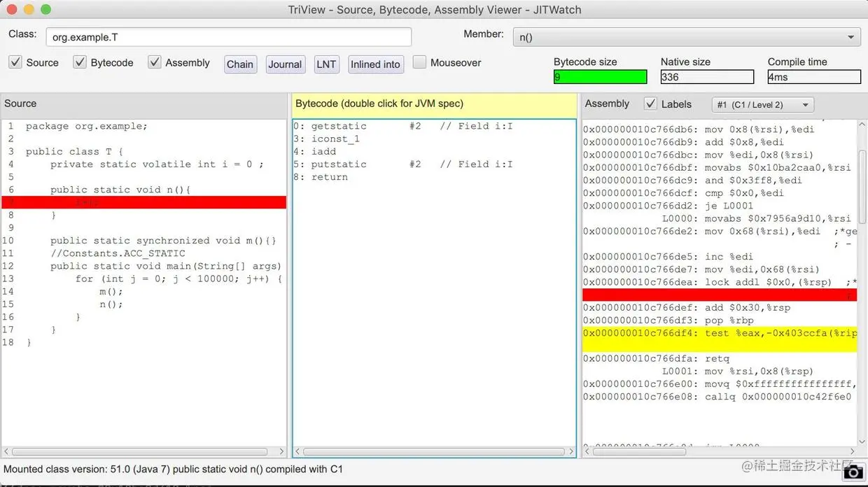Screen dimensions: 868x487
Task: Select assembly line 'mov %edi,0x68(%rsi)'
Action: pos(701,269)
